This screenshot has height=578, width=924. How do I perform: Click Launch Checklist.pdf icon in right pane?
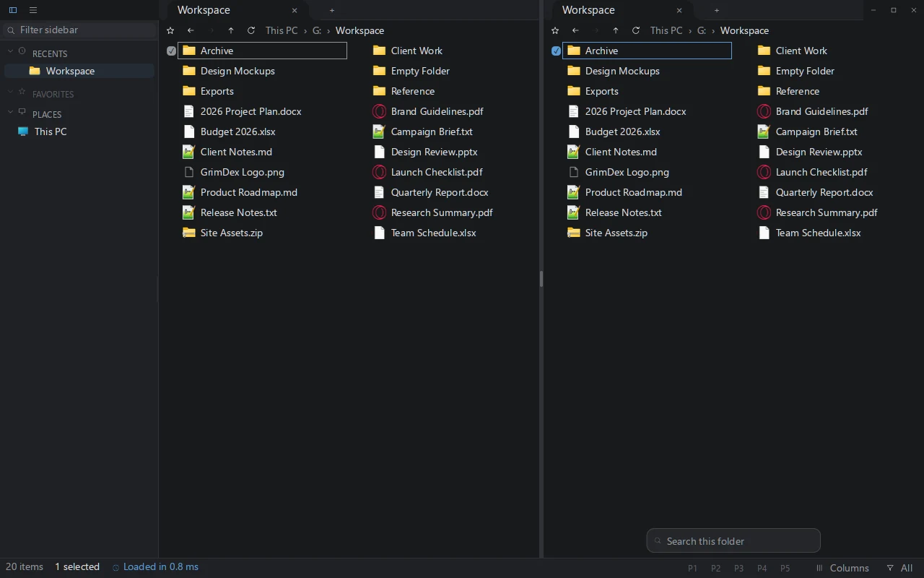pos(764,172)
